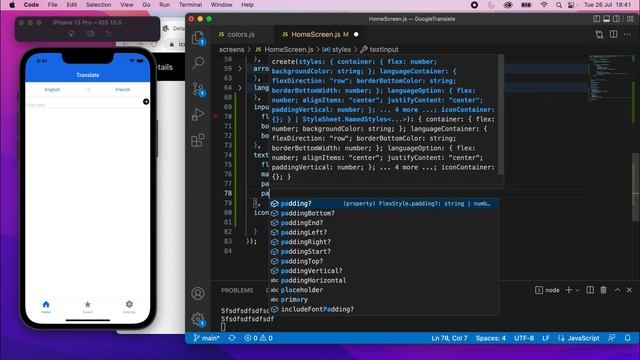Choose paddingTop? suggestion
640x360 pixels.
tap(384, 261)
